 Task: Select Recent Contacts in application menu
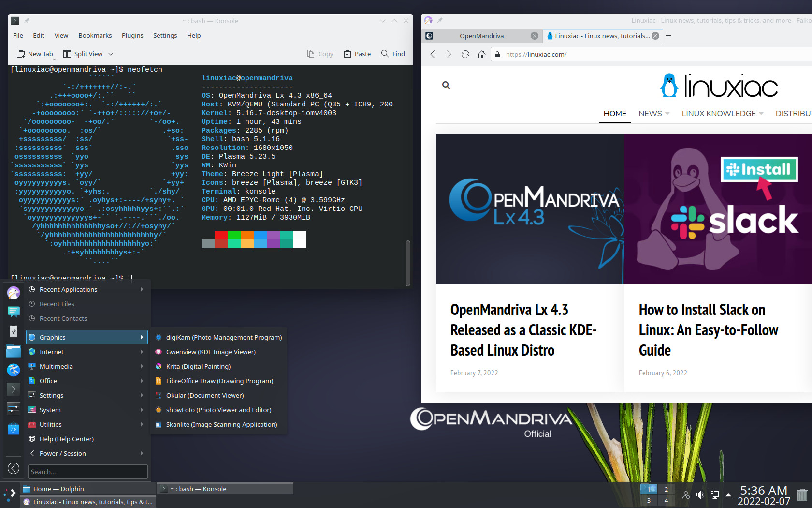(87, 318)
